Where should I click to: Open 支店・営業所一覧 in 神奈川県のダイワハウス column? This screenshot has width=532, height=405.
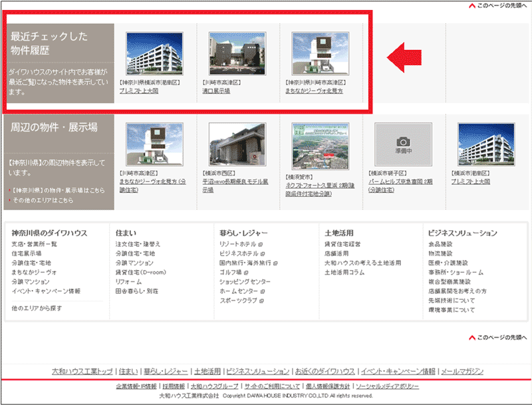[x=35, y=244]
